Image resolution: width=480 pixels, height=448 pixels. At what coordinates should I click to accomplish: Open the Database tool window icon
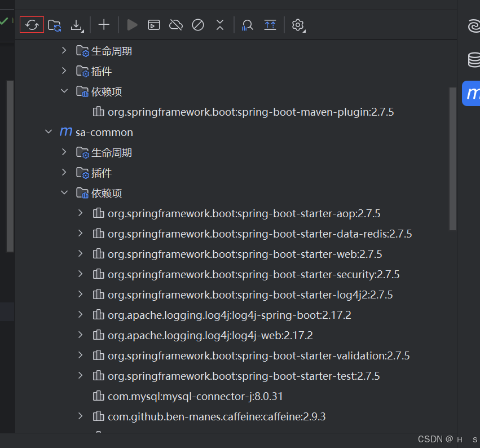tap(474, 59)
